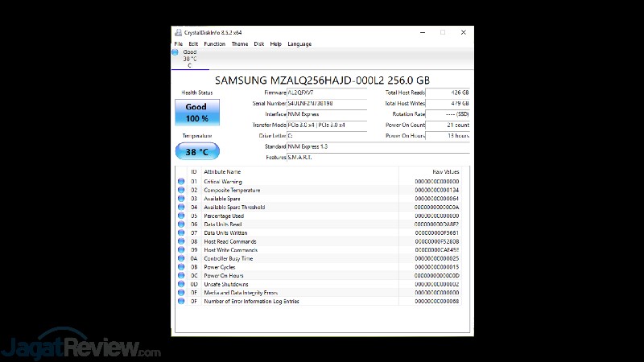Click the CrystalDiskInfo title bar app icon
The image size is (644, 362).
[177, 32]
